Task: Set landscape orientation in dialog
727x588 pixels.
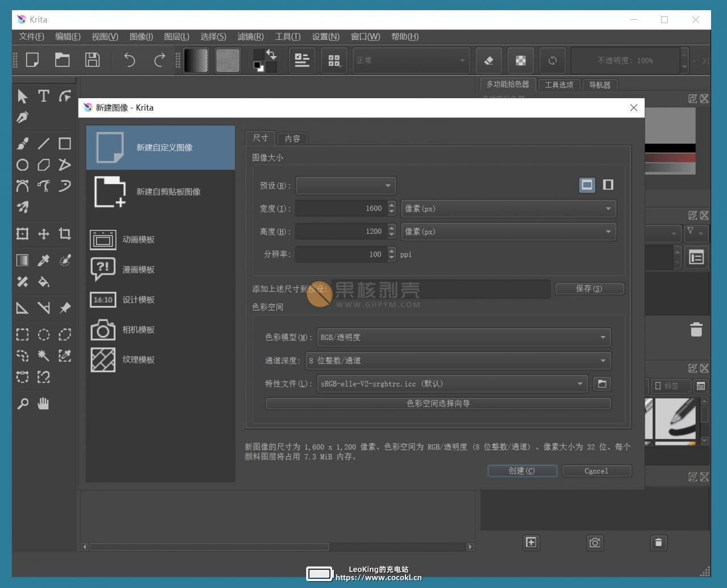Action: click(x=587, y=185)
